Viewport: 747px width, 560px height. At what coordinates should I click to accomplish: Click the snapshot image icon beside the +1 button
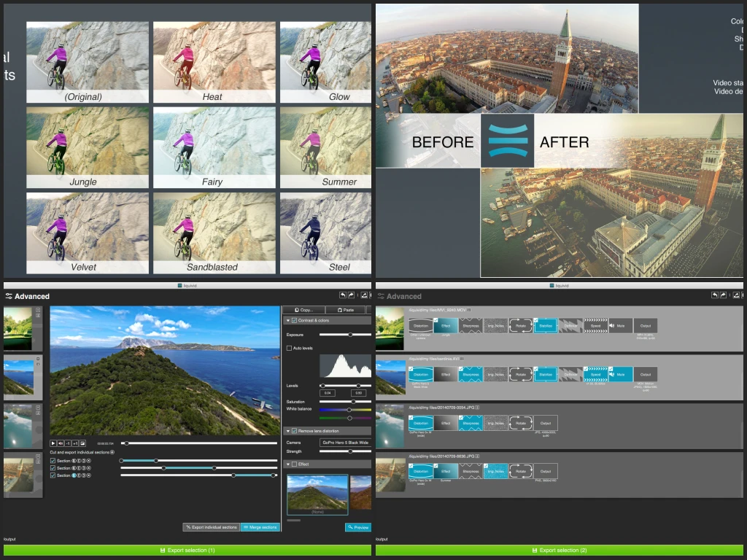click(x=83, y=443)
